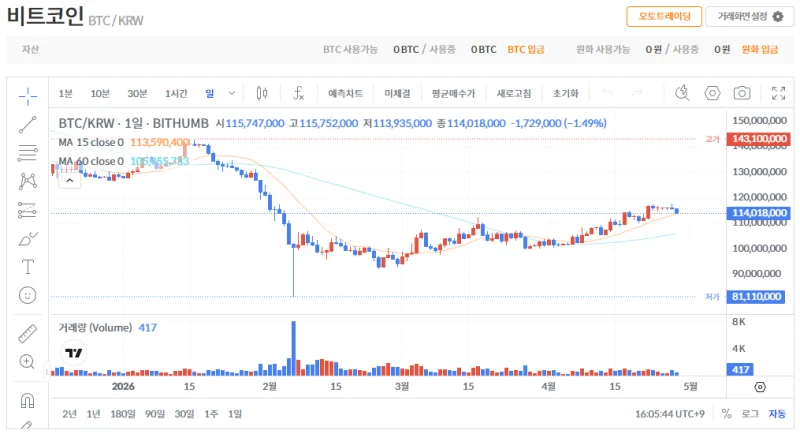Select the MA 60 close indicator legend

[x=91, y=161]
